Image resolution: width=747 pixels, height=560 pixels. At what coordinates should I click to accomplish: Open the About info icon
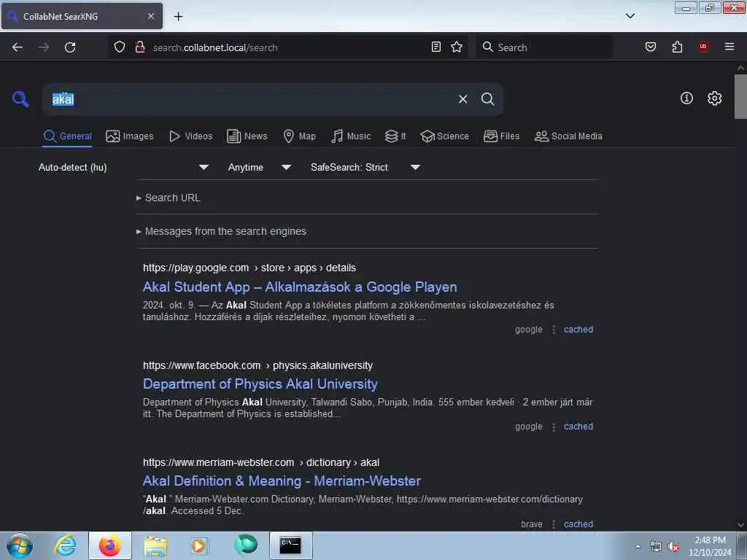click(x=686, y=98)
